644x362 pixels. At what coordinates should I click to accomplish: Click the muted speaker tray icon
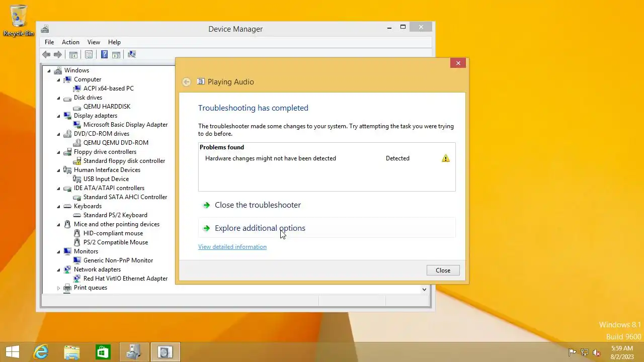coord(597,352)
